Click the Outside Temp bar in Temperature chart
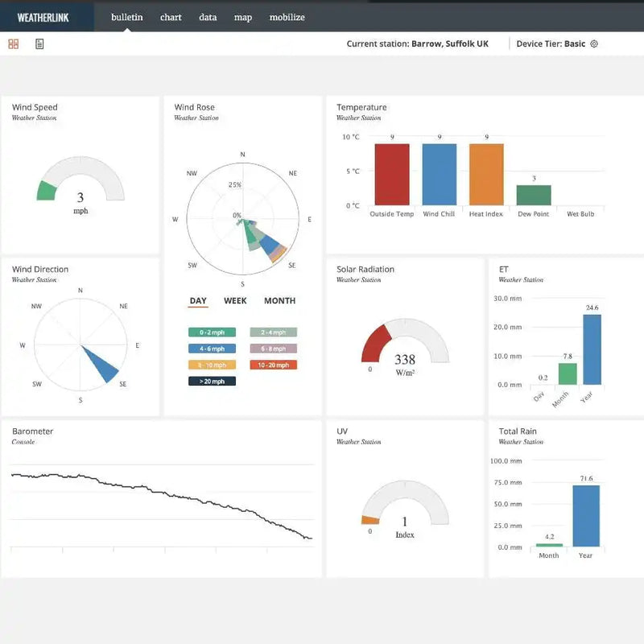This screenshot has width=644, height=644. pyautogui.click(x=392, y=175)
